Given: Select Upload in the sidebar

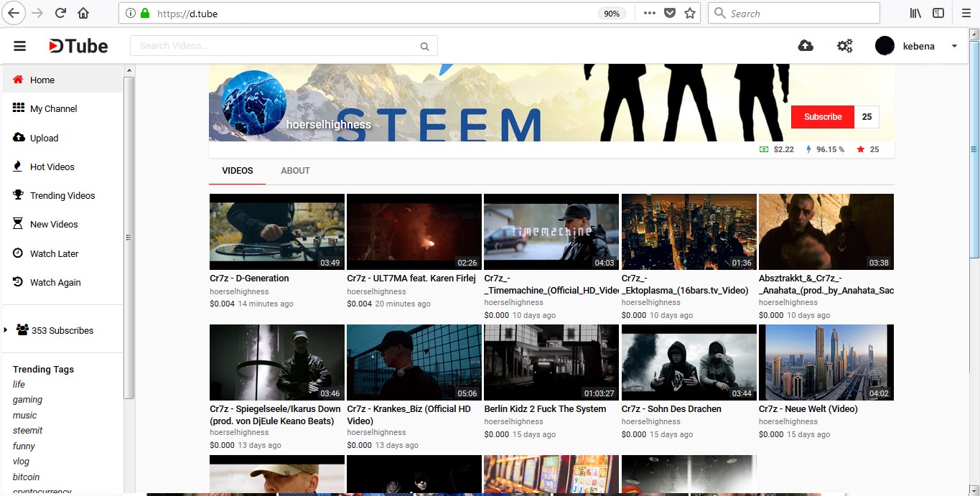Looking at the screenshot, I should [63, 138].
